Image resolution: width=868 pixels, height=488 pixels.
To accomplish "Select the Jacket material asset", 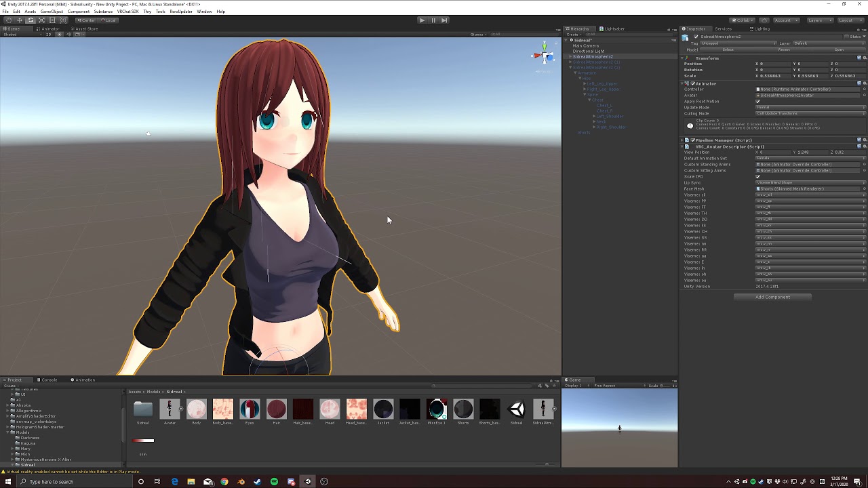I will click(x=383, y=409).
